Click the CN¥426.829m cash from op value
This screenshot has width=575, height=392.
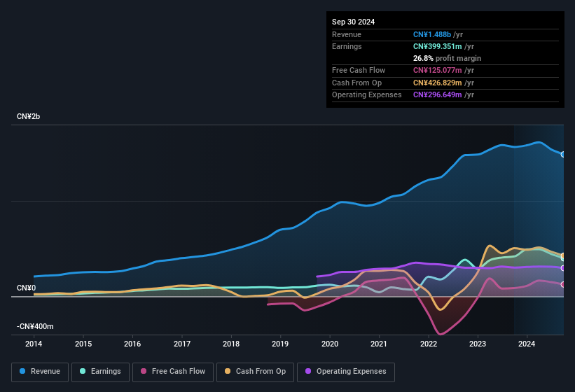click(x=438, y=83)
